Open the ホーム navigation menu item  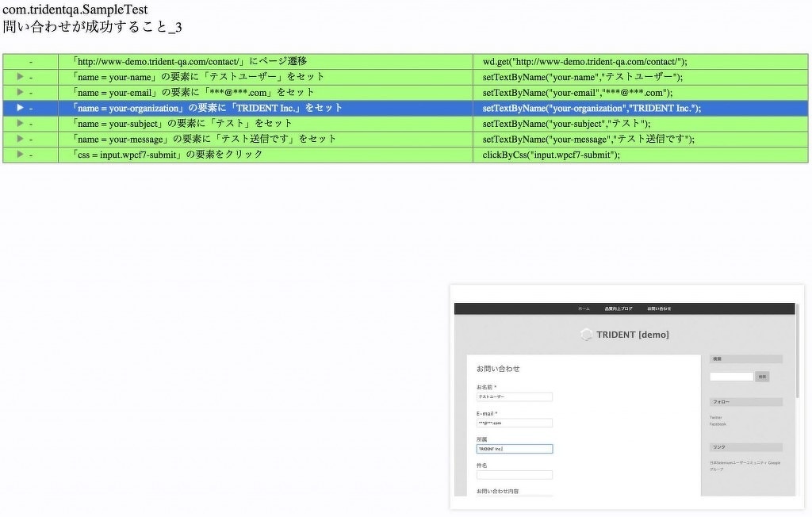tap(583, 308)
